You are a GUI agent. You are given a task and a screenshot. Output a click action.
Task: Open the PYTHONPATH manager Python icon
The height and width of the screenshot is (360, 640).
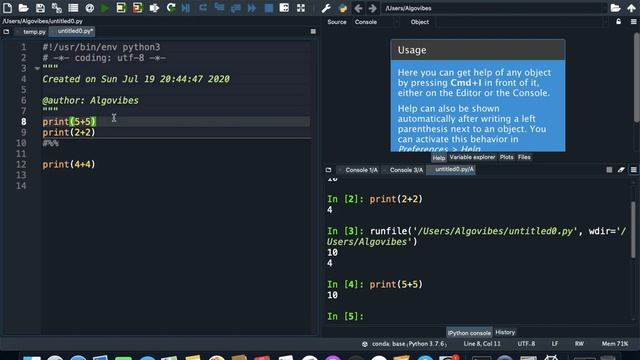(x=342, y=8)
